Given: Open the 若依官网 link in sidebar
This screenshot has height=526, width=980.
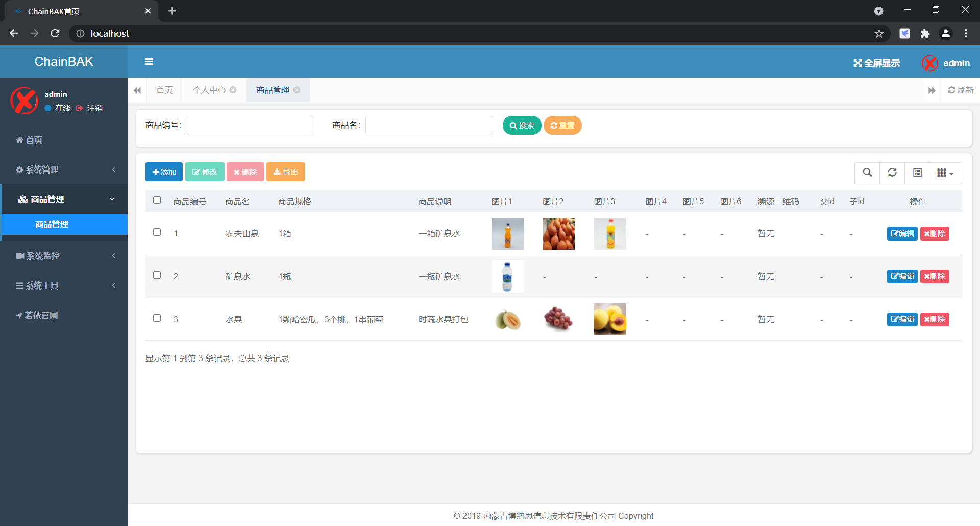Looking at the screenshot, I should [x=41, y=315].
